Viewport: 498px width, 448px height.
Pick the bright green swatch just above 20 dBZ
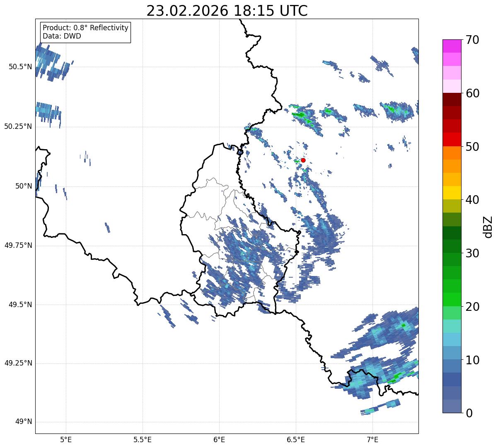tap(452, 299)
